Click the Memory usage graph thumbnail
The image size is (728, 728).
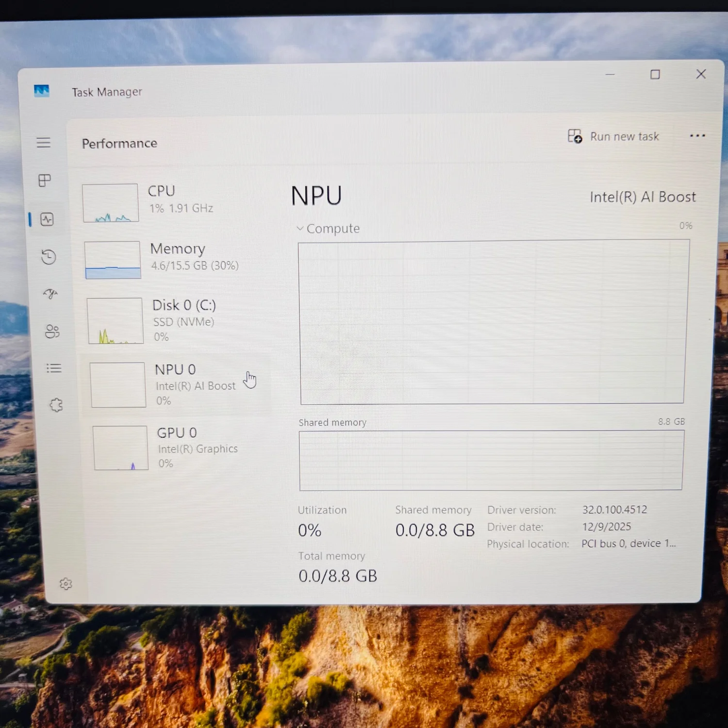point(113,260)
